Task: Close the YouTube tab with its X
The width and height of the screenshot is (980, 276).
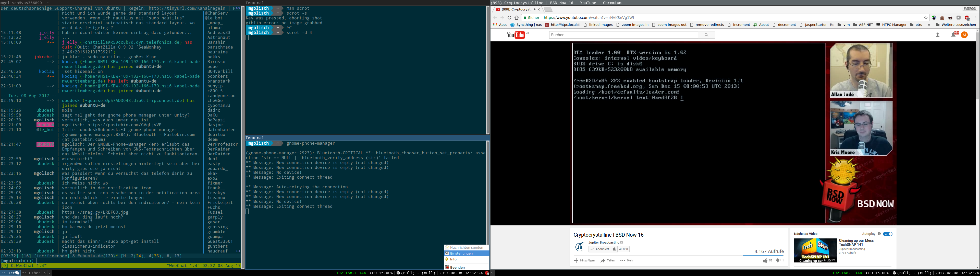Action: (539, 9)
